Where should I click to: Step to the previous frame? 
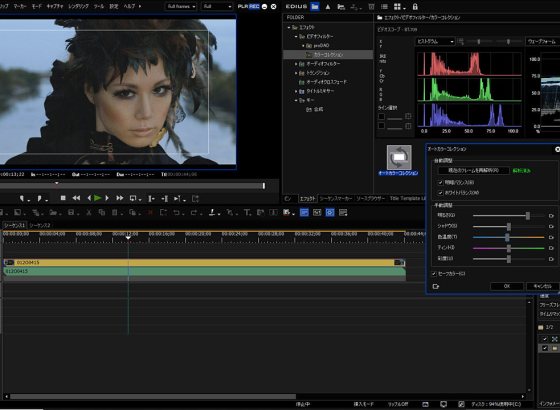click(x=89, y=198)
